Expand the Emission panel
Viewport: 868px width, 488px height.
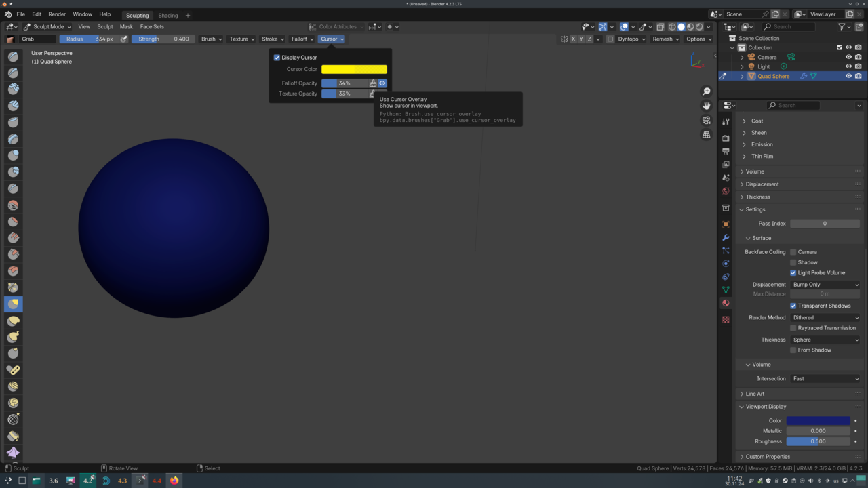click(x=762, y=144)
